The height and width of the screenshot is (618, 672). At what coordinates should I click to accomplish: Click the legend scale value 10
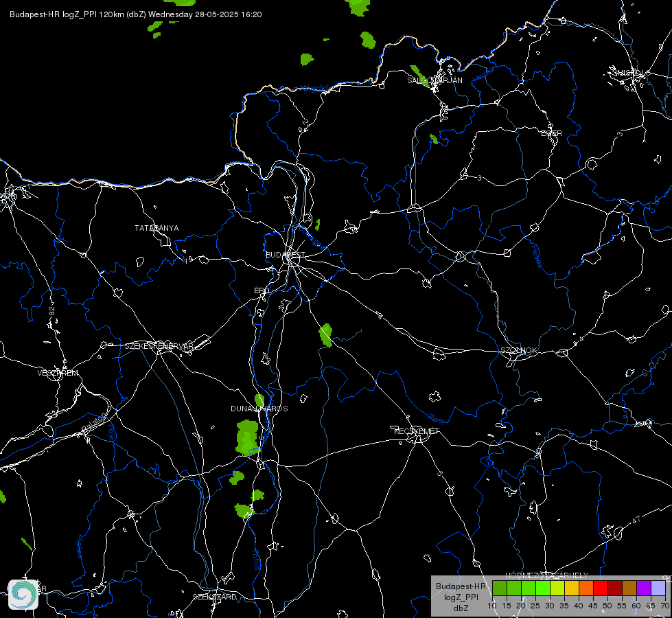coord(492,606)
